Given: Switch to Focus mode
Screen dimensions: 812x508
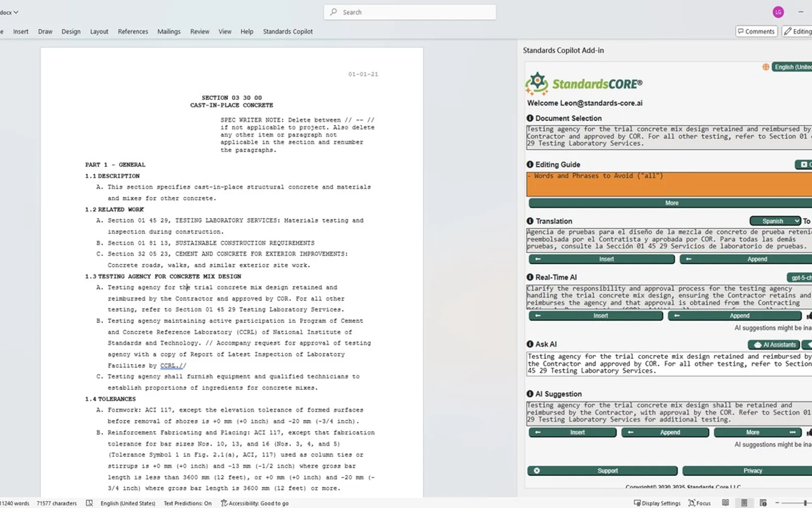Looking at the screenshot, I should (699, 503).
